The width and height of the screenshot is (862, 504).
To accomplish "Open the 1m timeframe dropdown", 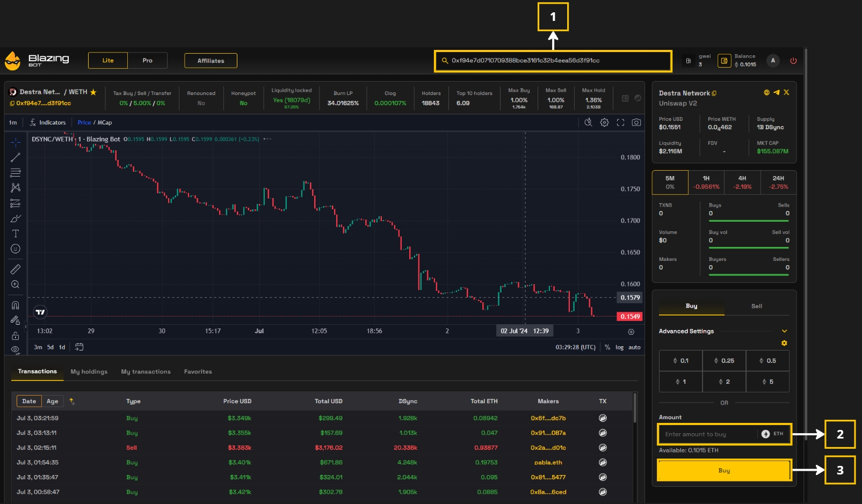I will click(13, 122).
